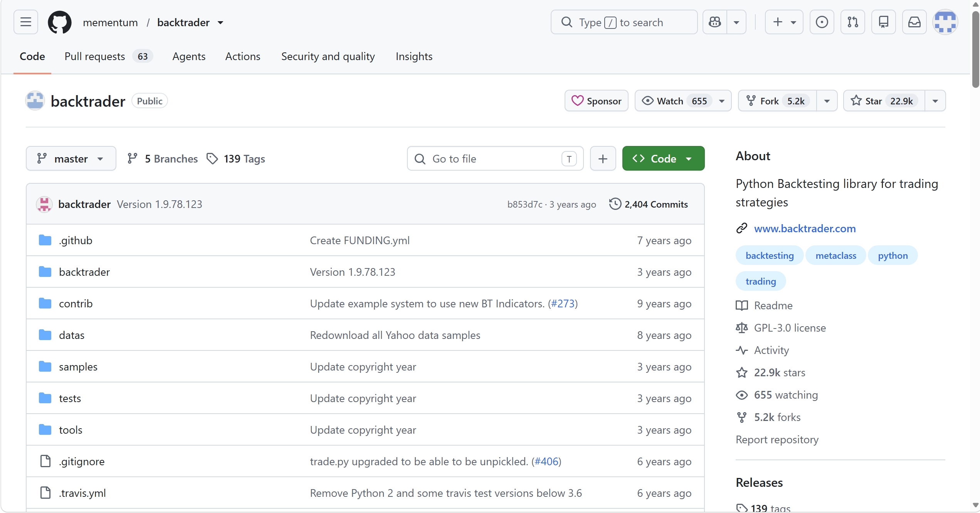Open the Issues icon in header
980x513 pixels.
pos(822,22)
